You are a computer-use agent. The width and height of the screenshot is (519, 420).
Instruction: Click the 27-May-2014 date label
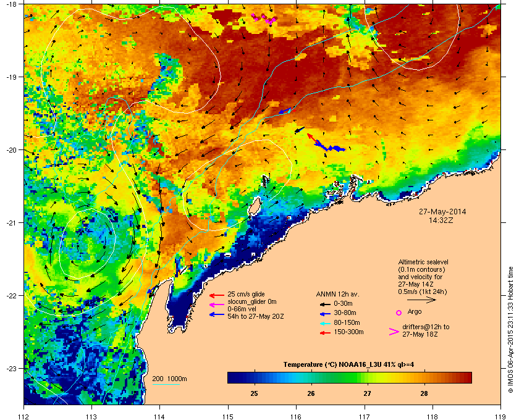point(442,212)
